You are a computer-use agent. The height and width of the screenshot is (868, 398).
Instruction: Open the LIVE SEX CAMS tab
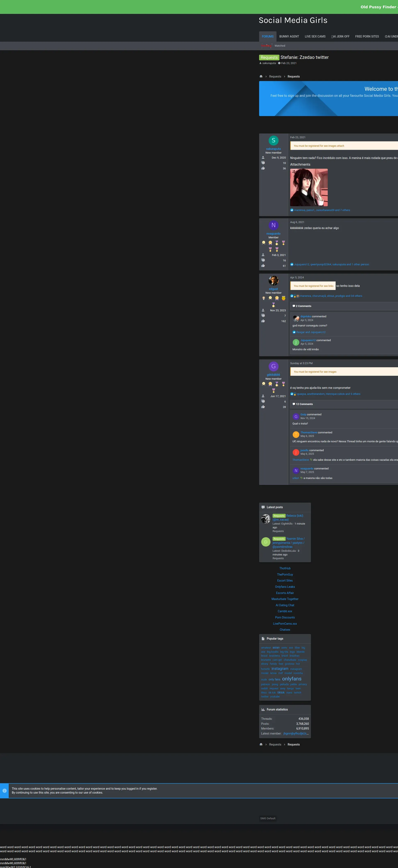click(x=315, y=36)
